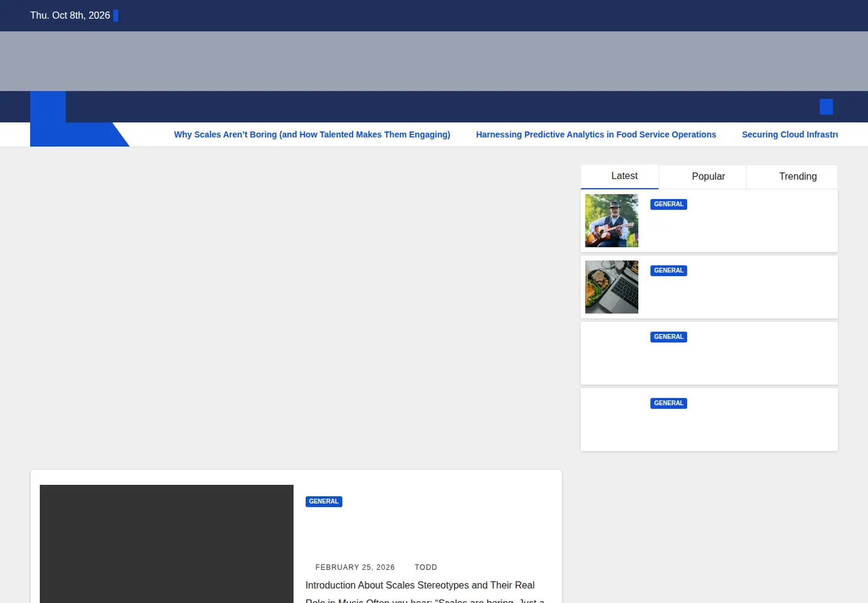Image resolution: width=868 pixels, height=603 pixels.
Task: Click the blue square button in the navigation bar
Action: pos(826,107)
